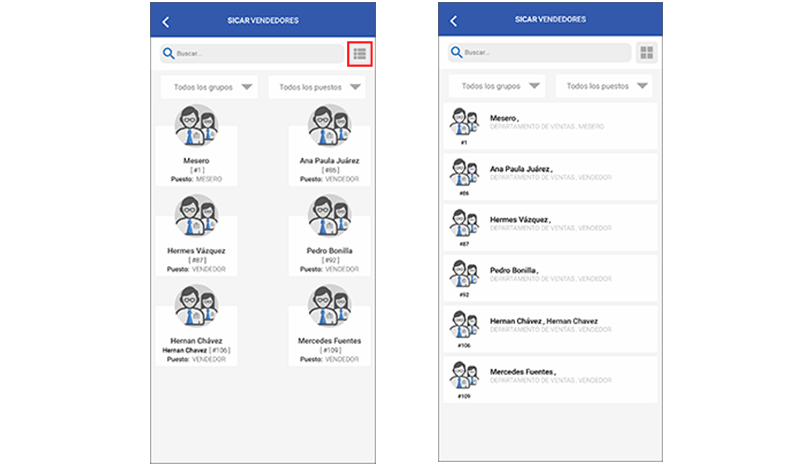810x470 pixels.
Task: Select Pedro Bonilla row in list view
Action: click(550, 275)
